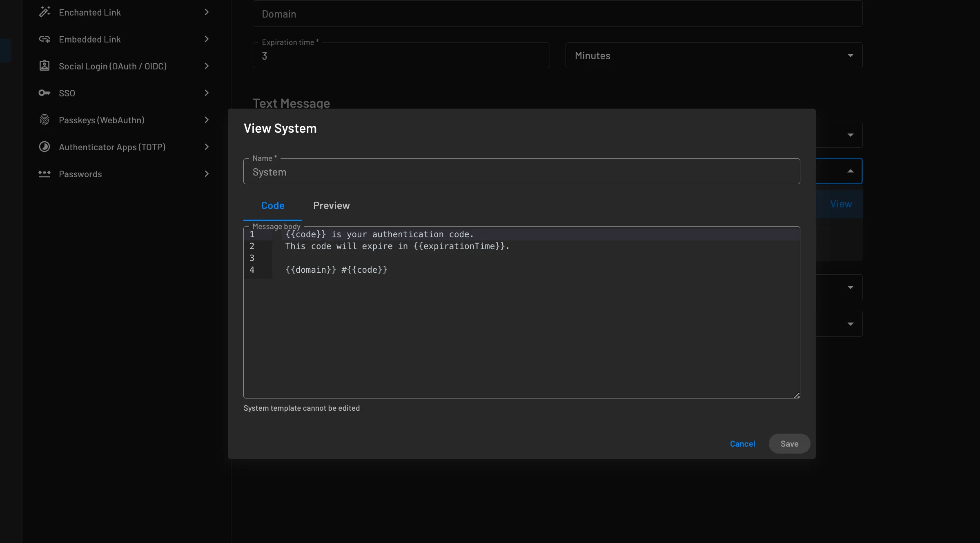
Task: Open Social Login (OAuth / OIDC) contact icon
Action: 45,66
